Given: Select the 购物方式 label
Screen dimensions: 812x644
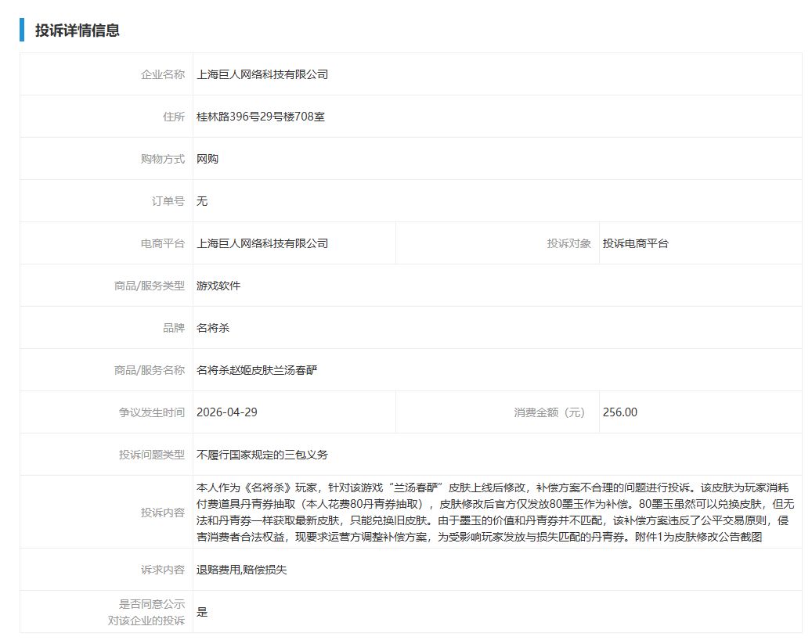Looking at the screenshot, I should pos(163,159).
